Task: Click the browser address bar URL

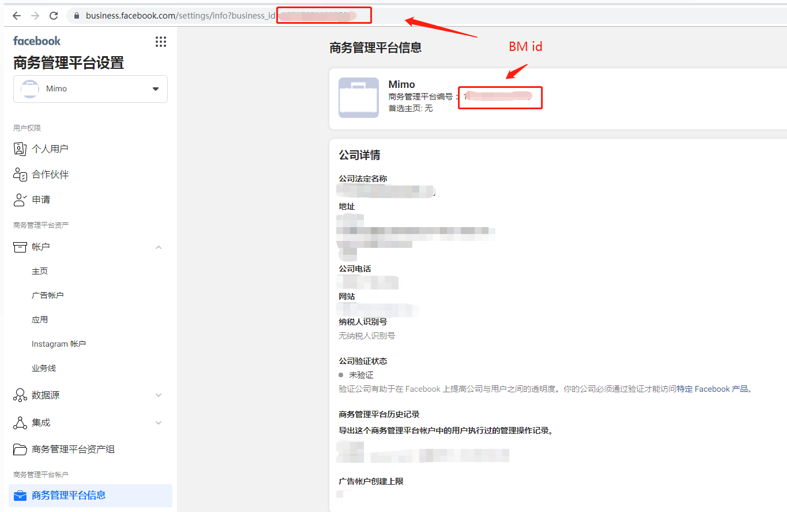Action: (x=180, y=16)
